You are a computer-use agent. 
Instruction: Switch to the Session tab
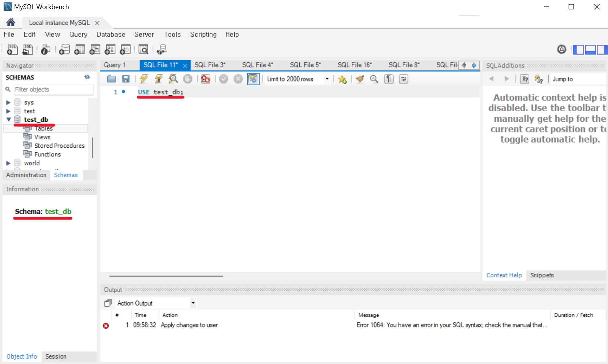(x=56, y=356)
